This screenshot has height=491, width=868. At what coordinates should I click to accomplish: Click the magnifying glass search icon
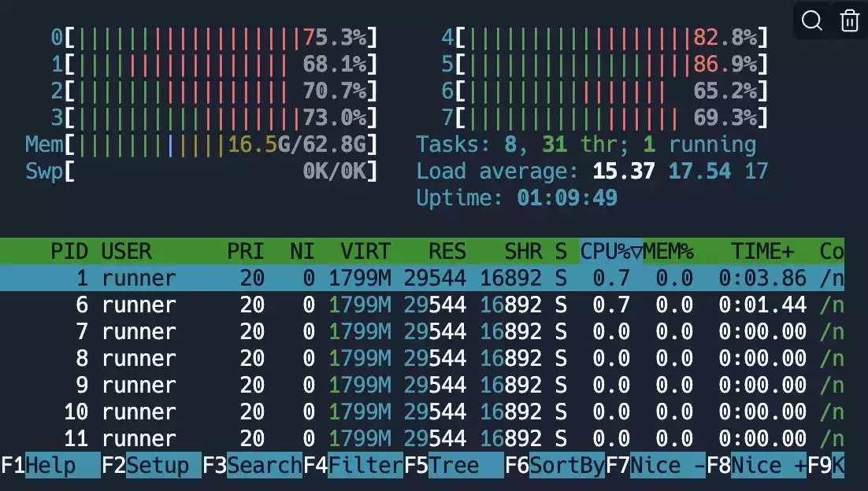(x=812, y=20)
